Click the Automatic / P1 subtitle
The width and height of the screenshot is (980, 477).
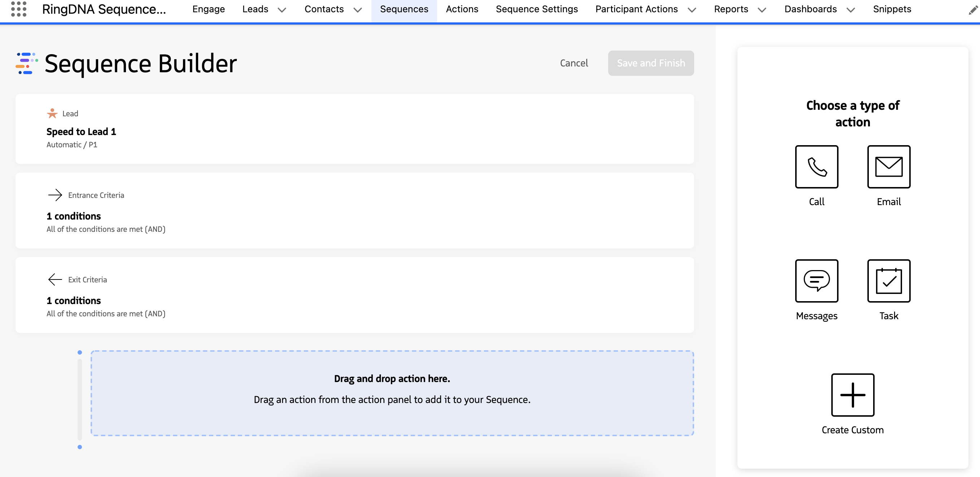coord(72,145)
